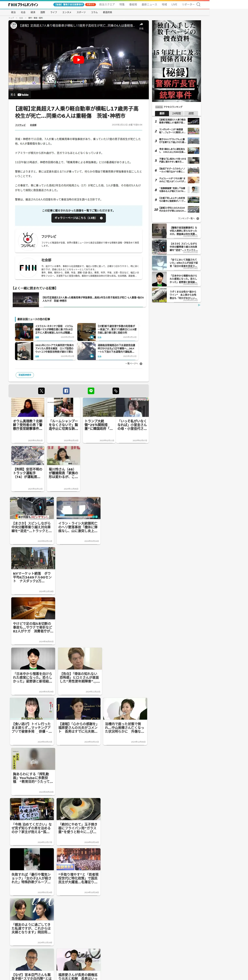Viewport: 248px width, 980px height.
Task: Open the ルームシャンプー discontinued card
Action: (x=63, y=420)
